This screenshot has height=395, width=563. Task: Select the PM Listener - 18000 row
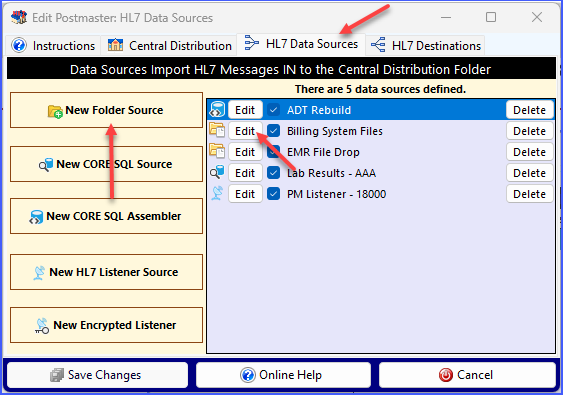pos(381,194)
